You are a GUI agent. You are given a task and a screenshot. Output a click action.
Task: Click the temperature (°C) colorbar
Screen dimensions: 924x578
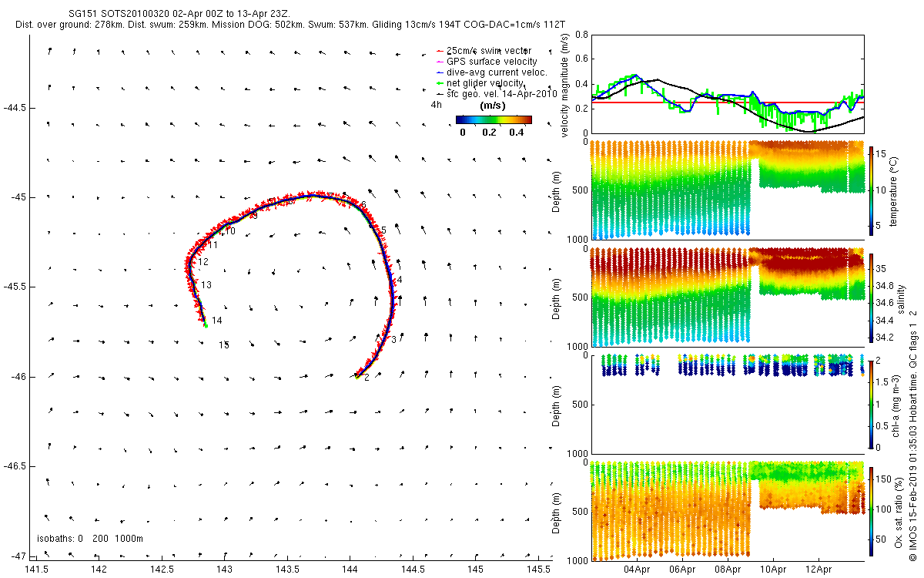(x=872, y=190)
